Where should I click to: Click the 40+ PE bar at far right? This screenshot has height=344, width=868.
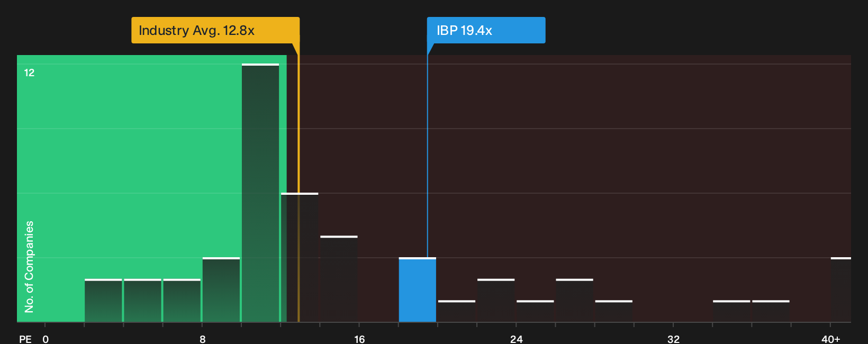(x=840, y=289)
